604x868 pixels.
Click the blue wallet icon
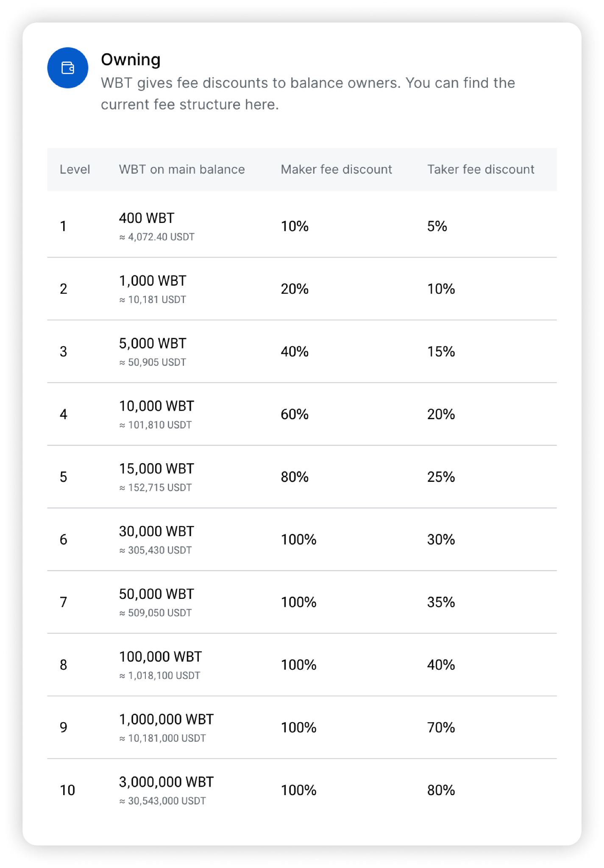(x=68, y=68)
